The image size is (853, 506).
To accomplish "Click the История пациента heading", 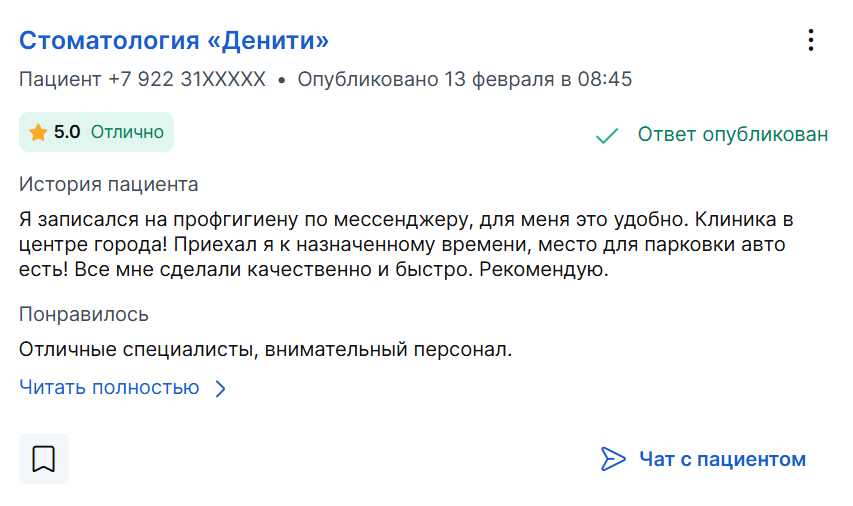I will click(x=108, y=184).
